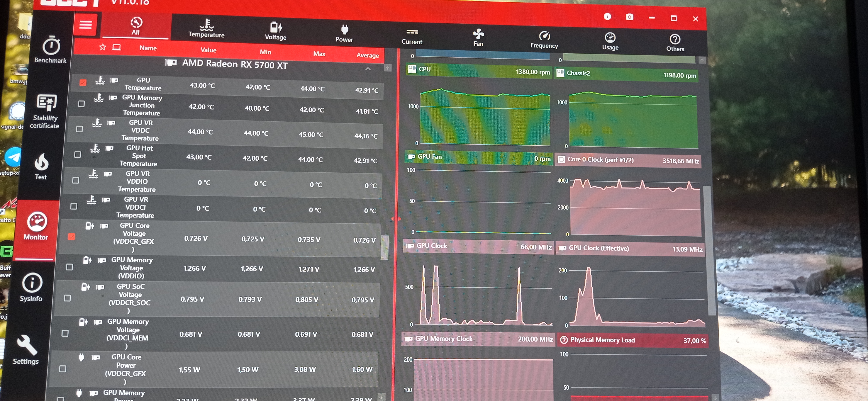The image size is (868, 401).
Task: Click Physical Memory Load 37,00 % value
Action: pos(695,341)
